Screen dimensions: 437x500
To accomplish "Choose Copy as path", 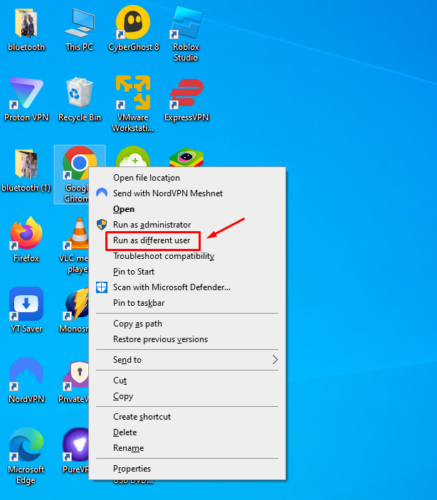I will [187, 324].
